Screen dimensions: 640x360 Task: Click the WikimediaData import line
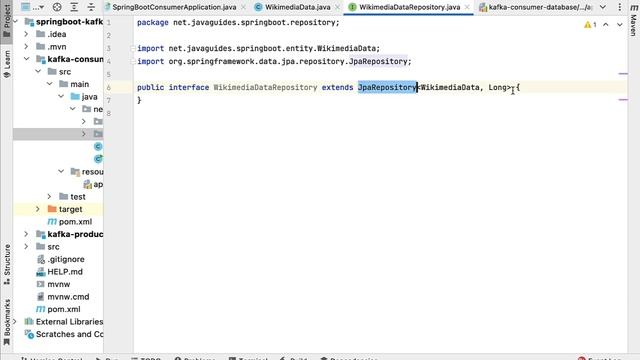(x=258, y=49)
